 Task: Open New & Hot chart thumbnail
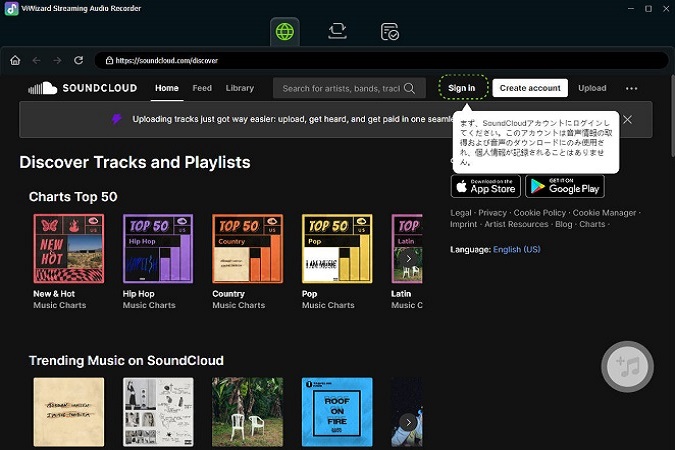pyautogui.click(x=69, y=248)
